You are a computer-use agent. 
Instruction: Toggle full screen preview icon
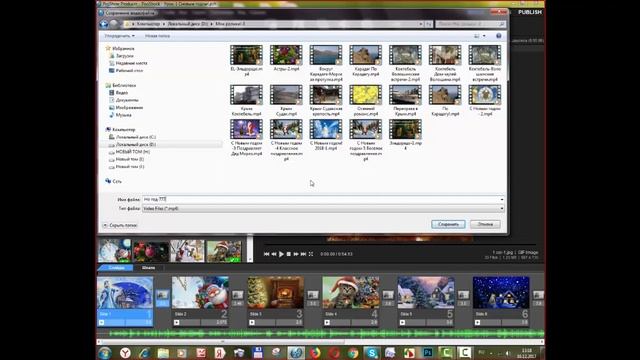point(311,254)
